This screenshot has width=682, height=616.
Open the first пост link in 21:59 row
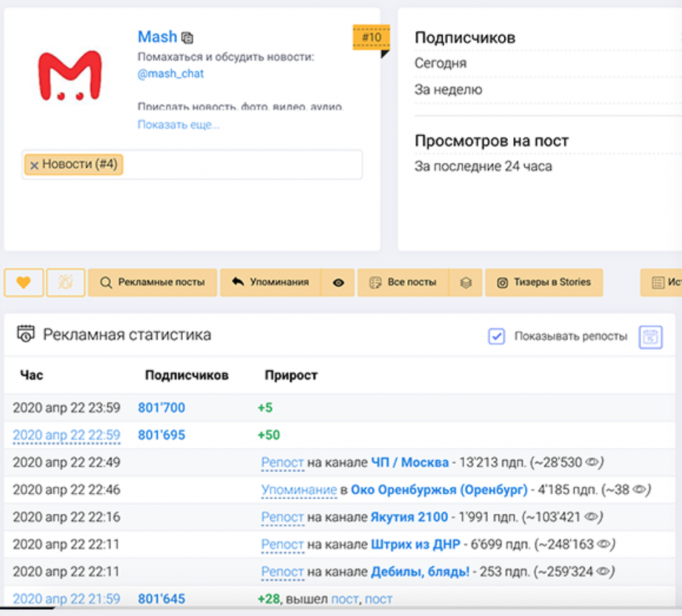[345, 599]
